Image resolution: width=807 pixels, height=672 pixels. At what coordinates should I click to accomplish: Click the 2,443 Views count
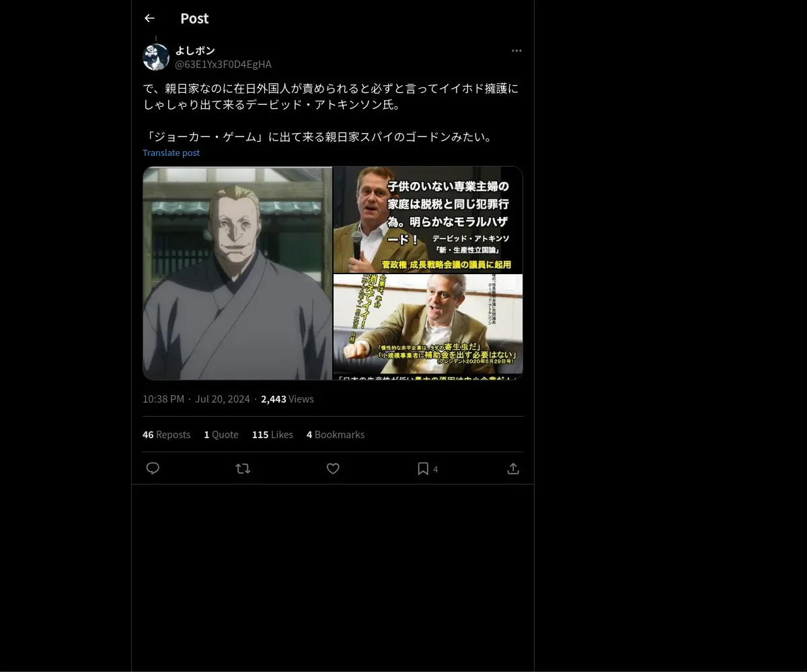287,399
